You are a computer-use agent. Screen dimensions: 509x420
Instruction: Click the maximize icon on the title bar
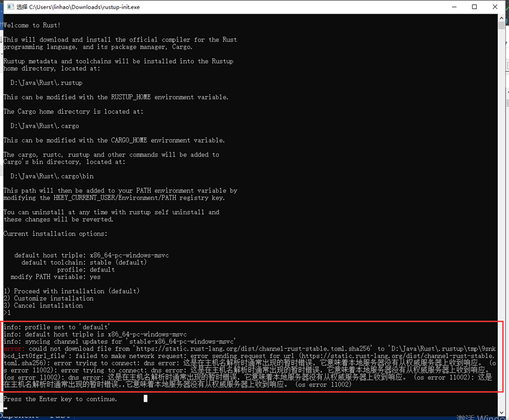474,6
